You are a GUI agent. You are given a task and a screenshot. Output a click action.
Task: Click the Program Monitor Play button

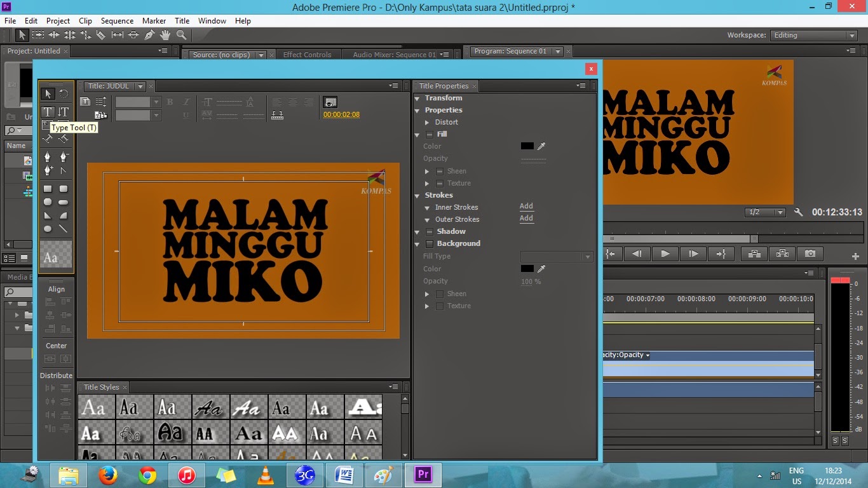665,254
